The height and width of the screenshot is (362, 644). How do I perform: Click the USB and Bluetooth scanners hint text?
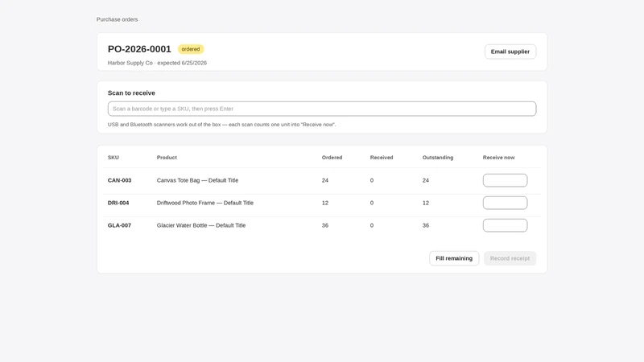[x=222, y=125]
